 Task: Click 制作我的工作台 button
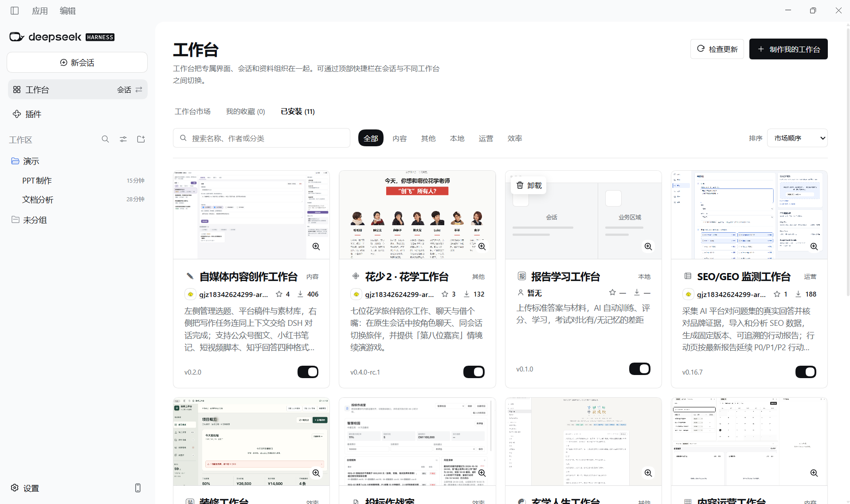point(788,49)
